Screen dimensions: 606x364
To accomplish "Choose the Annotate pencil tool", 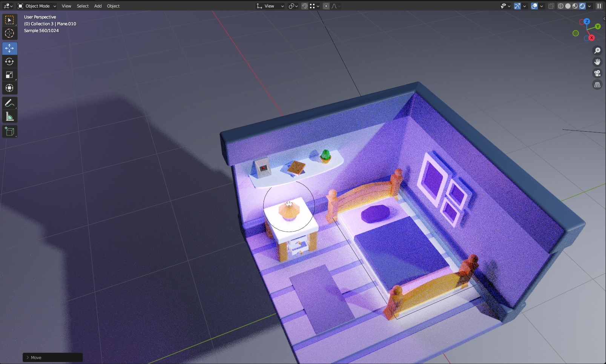I will coord(9,103).
